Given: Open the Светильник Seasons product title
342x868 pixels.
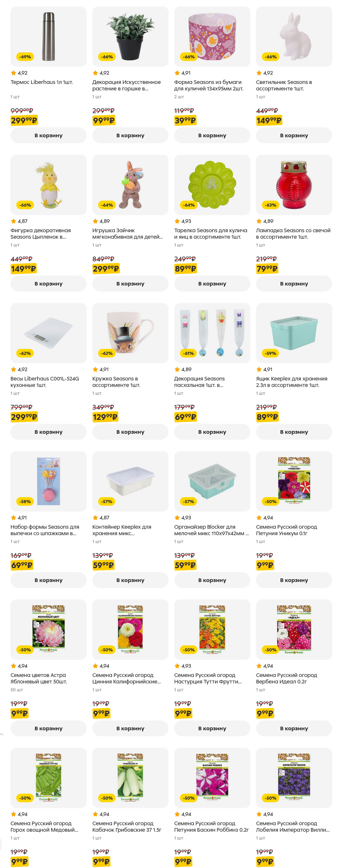Looking at the screenshot, I should [284, 85].
